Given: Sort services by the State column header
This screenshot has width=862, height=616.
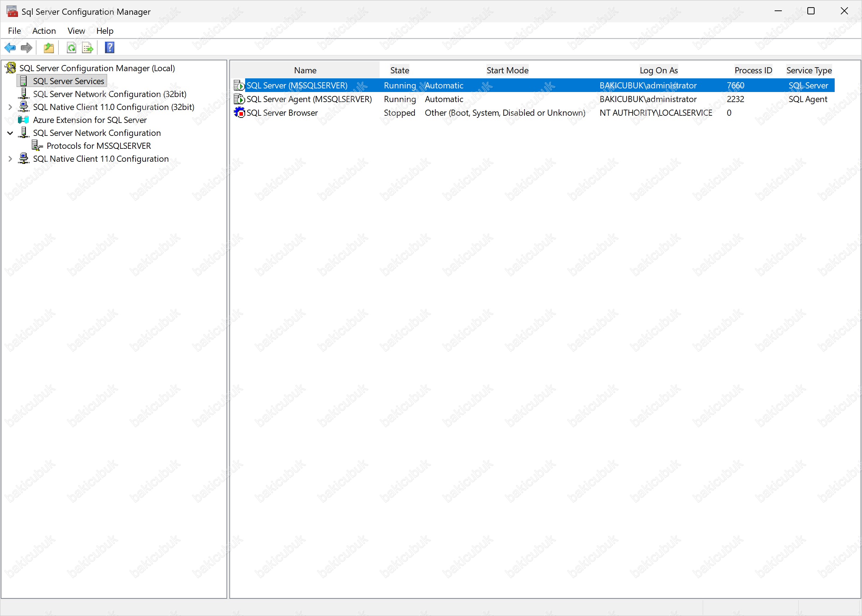Looking at the screenshot, I should (x=399, y=70).
